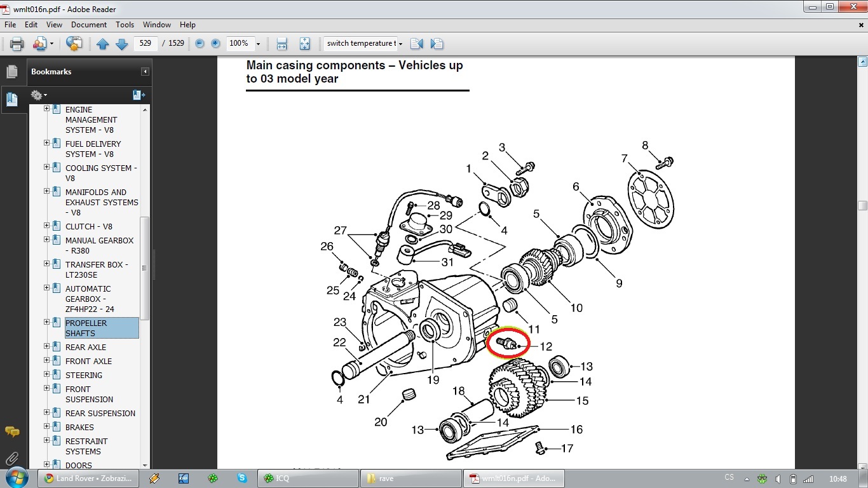Click the zoom out minus button
The width and height of the screenshot is (868, 488).
click(x=200, y=44)
